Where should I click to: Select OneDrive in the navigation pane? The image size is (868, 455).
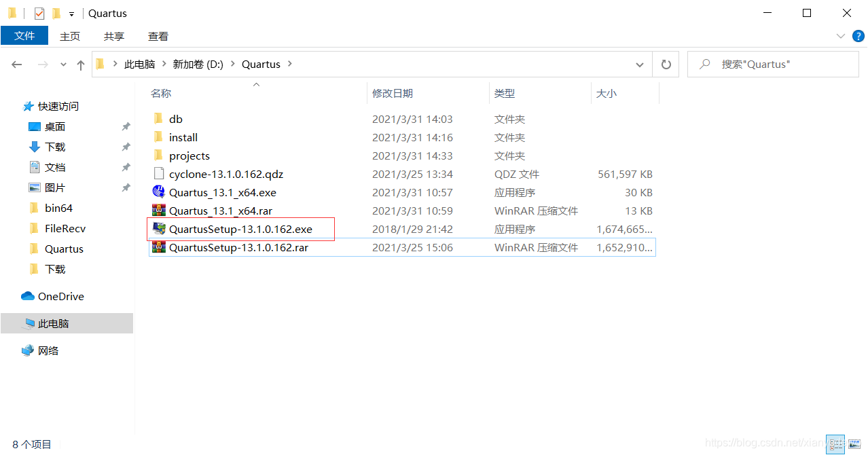[61, 297]
